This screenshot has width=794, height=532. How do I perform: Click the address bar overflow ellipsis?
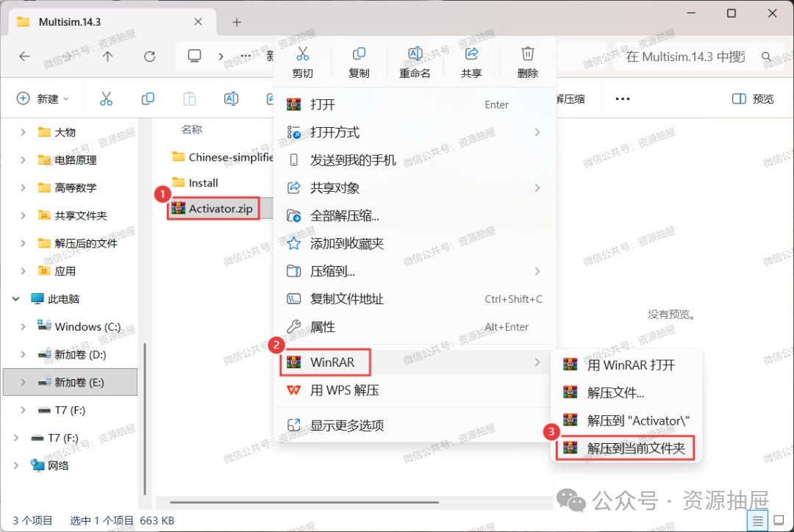(246, 56)
